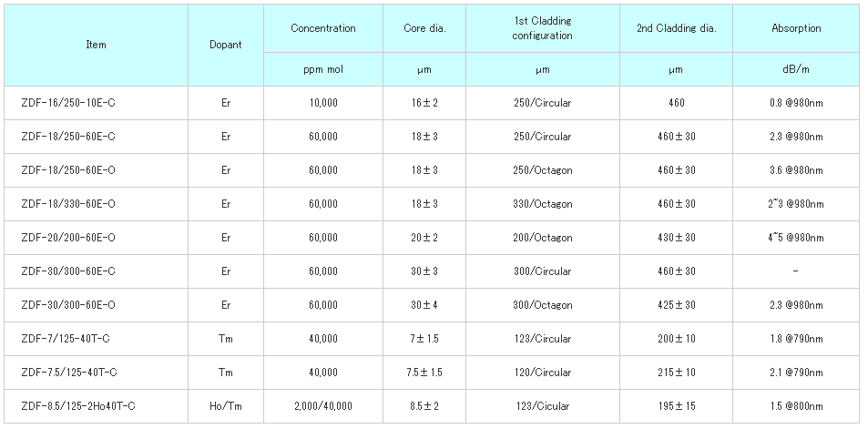Screen dimensions: 868x429
Task: Select the ZDF-20/200-60E-O item cell
Action: (67, 238)
